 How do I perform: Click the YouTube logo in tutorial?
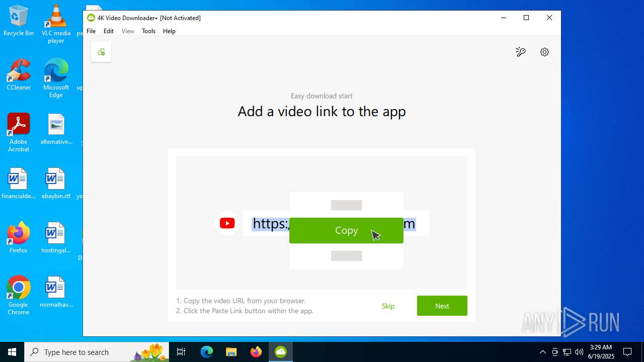point(227,223)
